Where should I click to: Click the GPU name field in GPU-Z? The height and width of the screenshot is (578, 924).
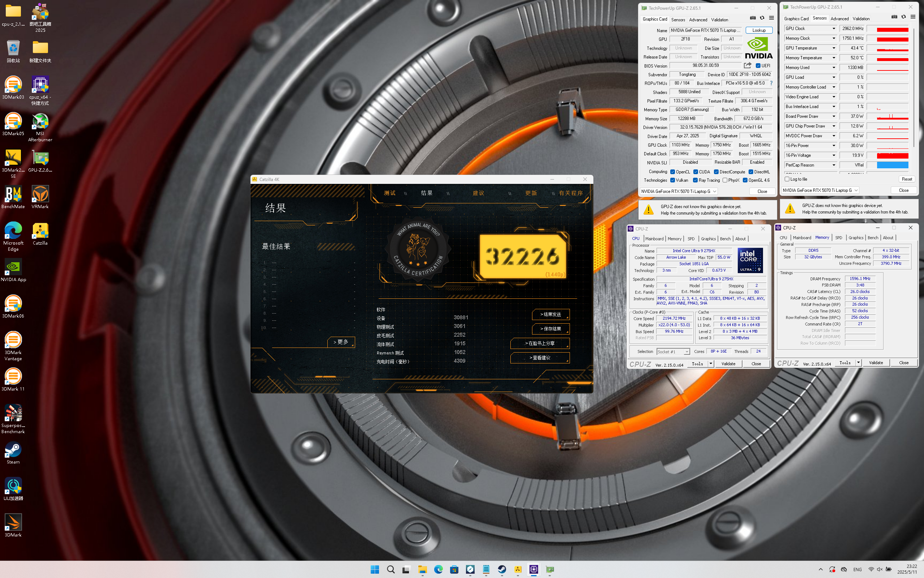(x=706, y=30)
